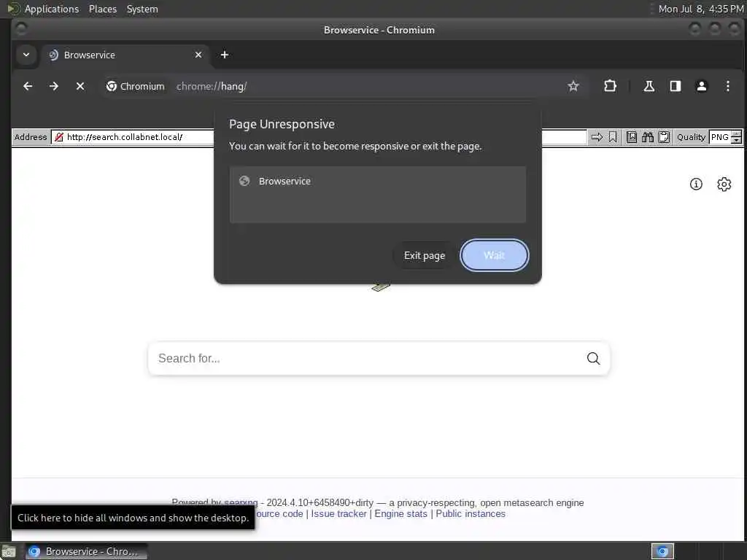Click the insecure connection icon by the address
The height and width of the screenshot is (560, 747).
tap(58, 137)
